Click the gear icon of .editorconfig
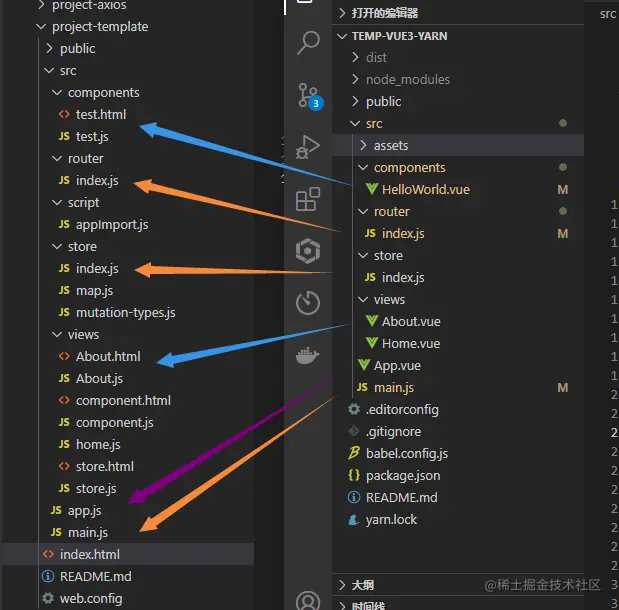The width and height of the screenshot is (619, 610). pos(354,409)
